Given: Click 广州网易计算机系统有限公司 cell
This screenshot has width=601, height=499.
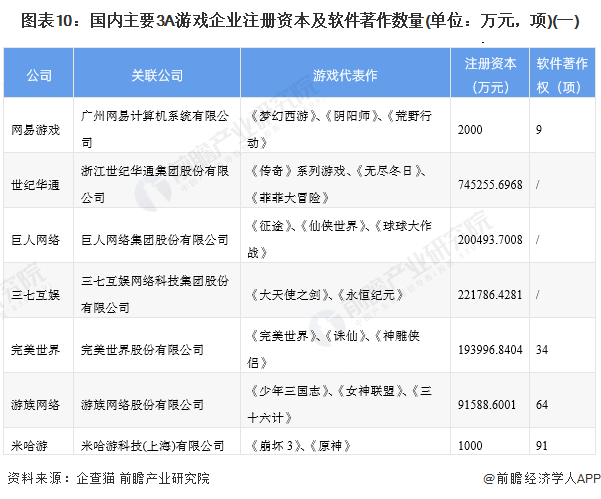Looking at the screenshot, I should tap(157, 125).
